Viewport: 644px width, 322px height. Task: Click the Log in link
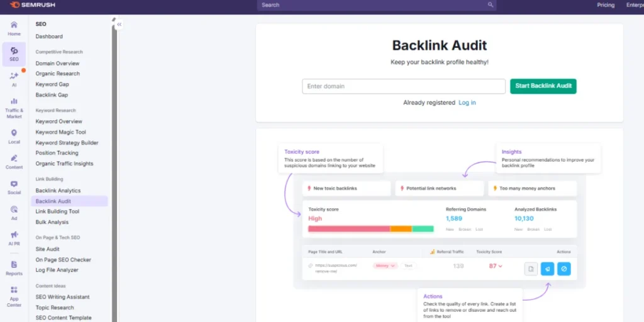click(467, 103)
